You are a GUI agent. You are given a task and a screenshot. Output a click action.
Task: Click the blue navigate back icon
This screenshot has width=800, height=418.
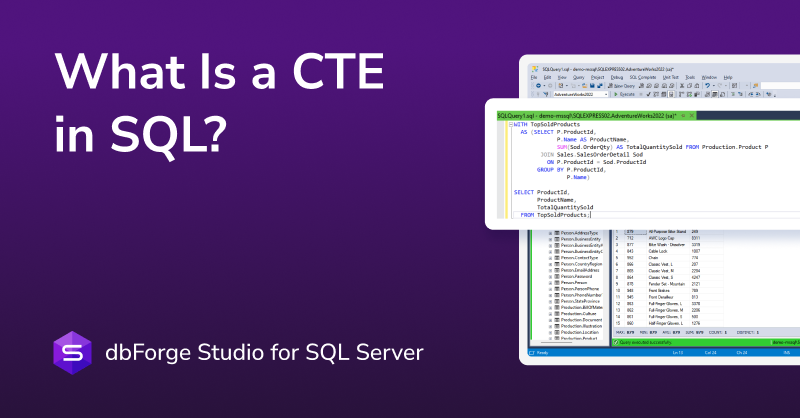[538, 86]
